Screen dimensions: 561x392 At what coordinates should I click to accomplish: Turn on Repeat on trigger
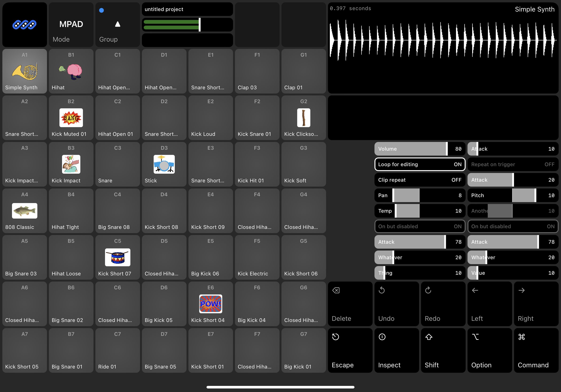click(x=513, y=164)
